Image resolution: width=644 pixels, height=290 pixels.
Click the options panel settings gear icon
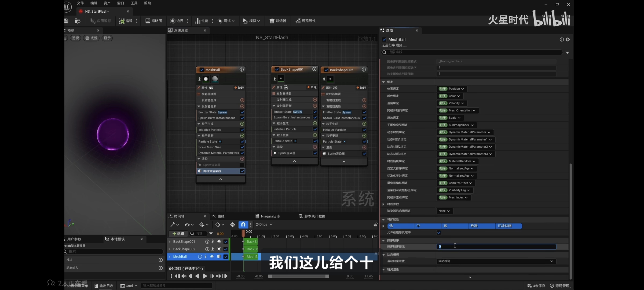568,39
